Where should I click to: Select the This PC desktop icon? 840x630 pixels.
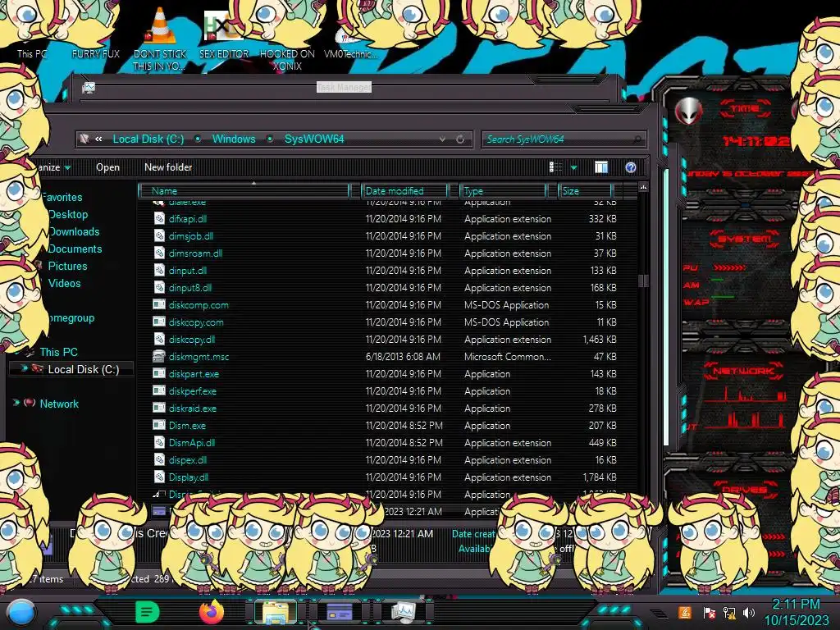tap(32, 53)
